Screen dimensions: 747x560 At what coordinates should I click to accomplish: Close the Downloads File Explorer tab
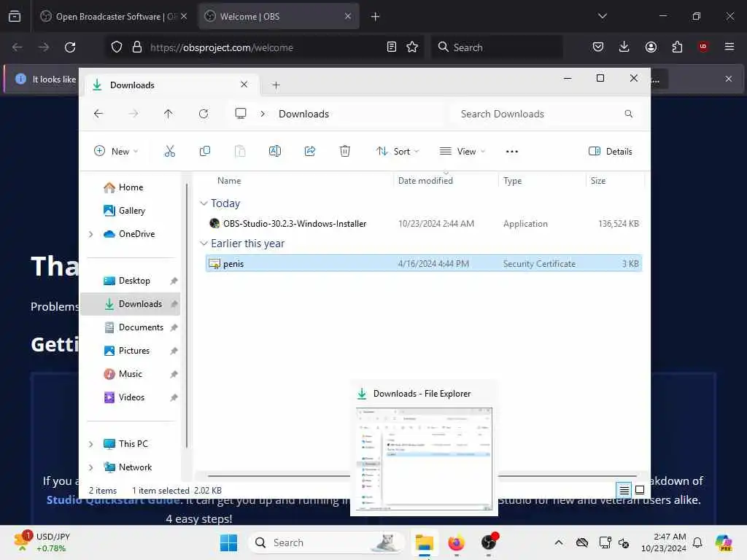244,85
